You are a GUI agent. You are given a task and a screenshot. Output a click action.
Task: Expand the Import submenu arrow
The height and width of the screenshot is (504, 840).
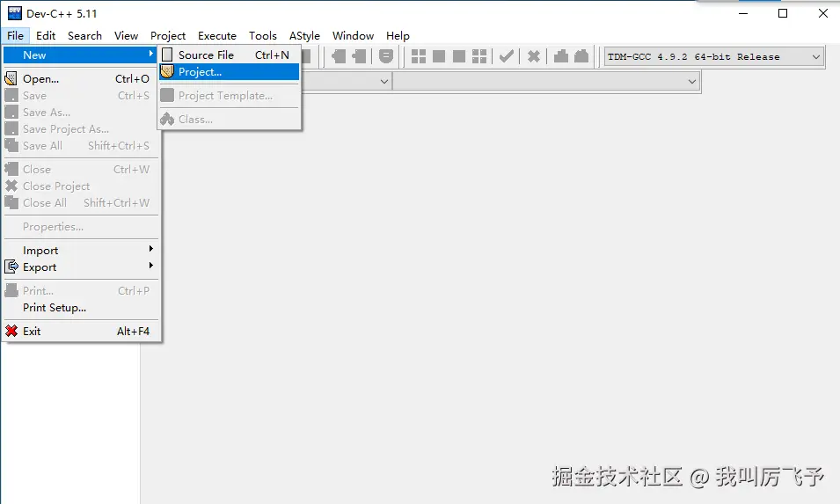pos(151,249)
